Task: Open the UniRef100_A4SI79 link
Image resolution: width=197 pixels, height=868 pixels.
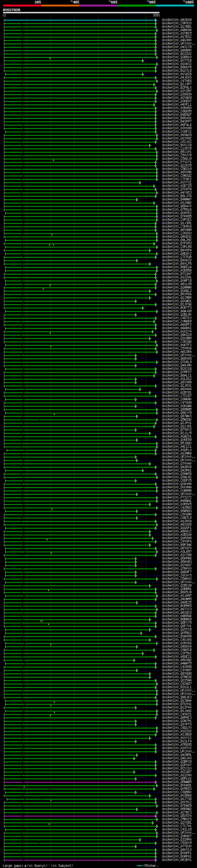Action: click(x=177, y=47)
